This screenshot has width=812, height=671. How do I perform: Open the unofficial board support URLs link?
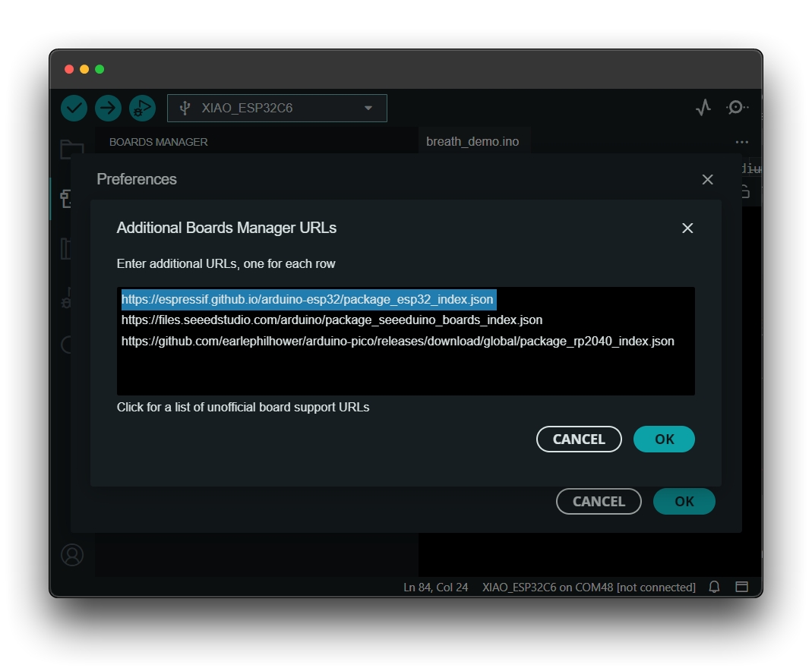[243, 407]
